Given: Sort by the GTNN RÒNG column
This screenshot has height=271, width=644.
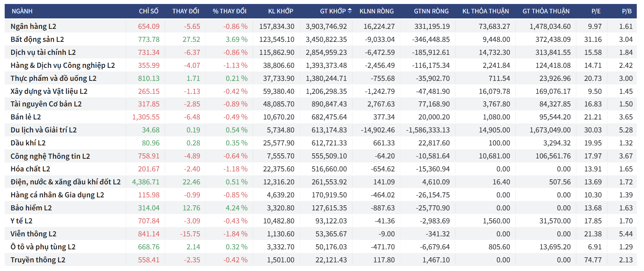Looking at the screenshot, I should tap(431, 11).
